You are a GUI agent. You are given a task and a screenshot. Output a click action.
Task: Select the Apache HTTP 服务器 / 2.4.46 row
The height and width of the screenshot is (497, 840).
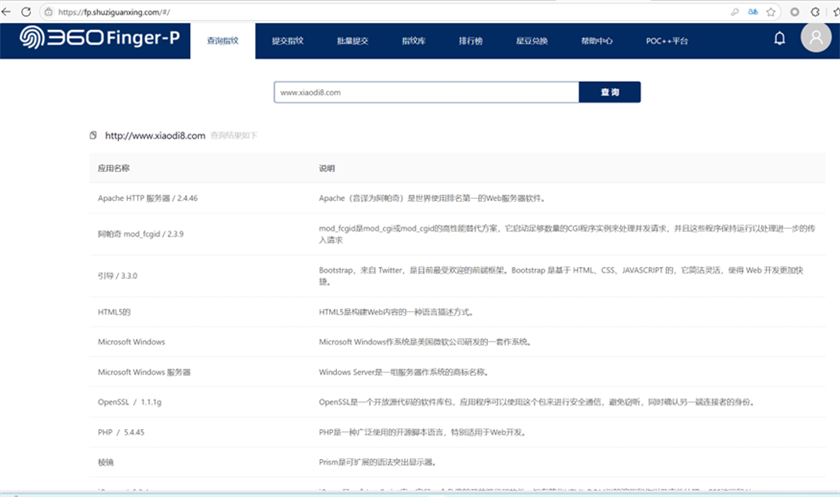coord(458,198)
